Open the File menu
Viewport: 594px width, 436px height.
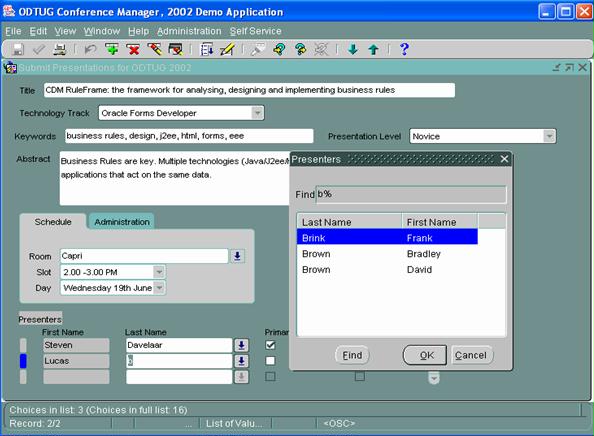coord(13,31)
